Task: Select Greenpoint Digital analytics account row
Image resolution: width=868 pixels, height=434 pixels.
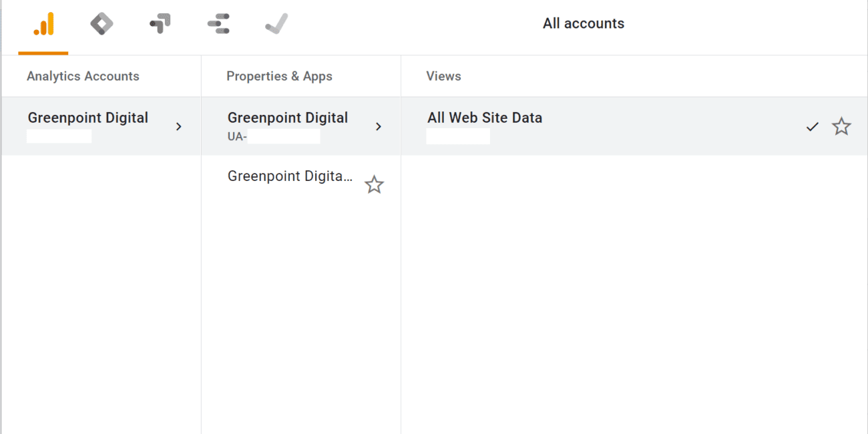Action: pos(101,126)
